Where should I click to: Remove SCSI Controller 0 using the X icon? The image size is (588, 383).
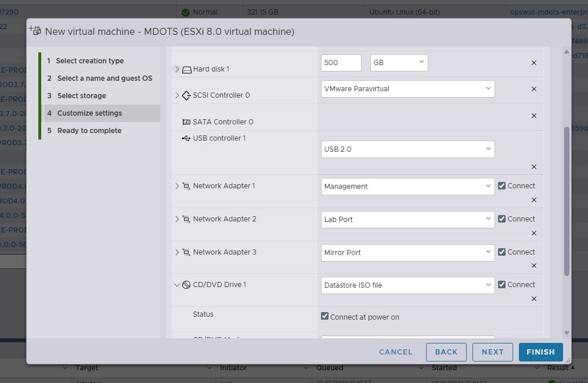click(533, 89)
